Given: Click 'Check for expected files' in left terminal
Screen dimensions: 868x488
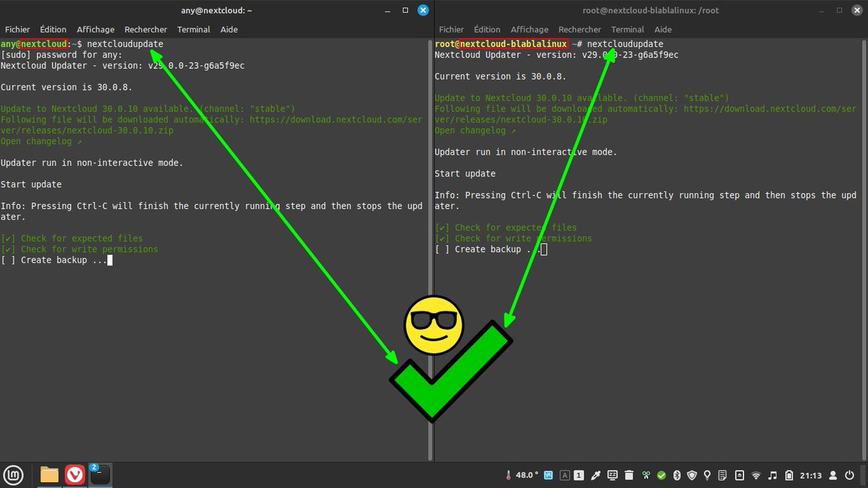Looking at the screenshot, I should tap(82, 239).
